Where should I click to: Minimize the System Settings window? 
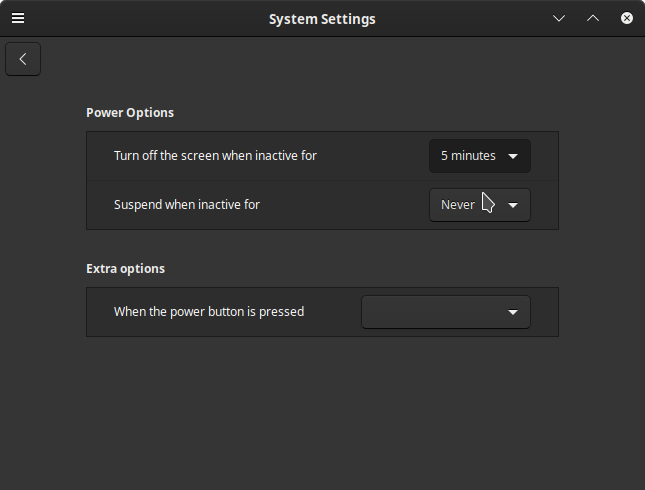click(559, 18)
